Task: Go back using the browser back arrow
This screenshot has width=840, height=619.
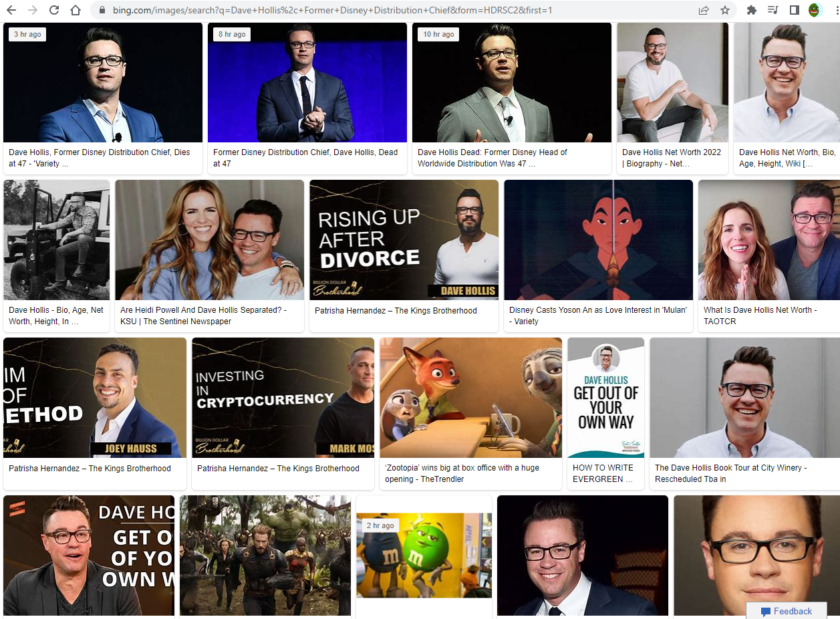Action: pyautogui.click(x=11, y=10)
